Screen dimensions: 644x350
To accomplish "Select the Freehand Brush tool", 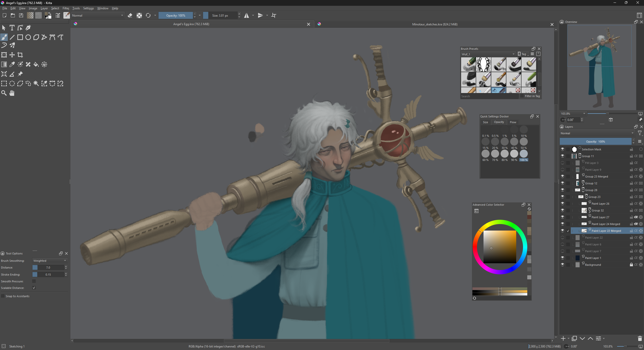I will [x=4, y=37].
